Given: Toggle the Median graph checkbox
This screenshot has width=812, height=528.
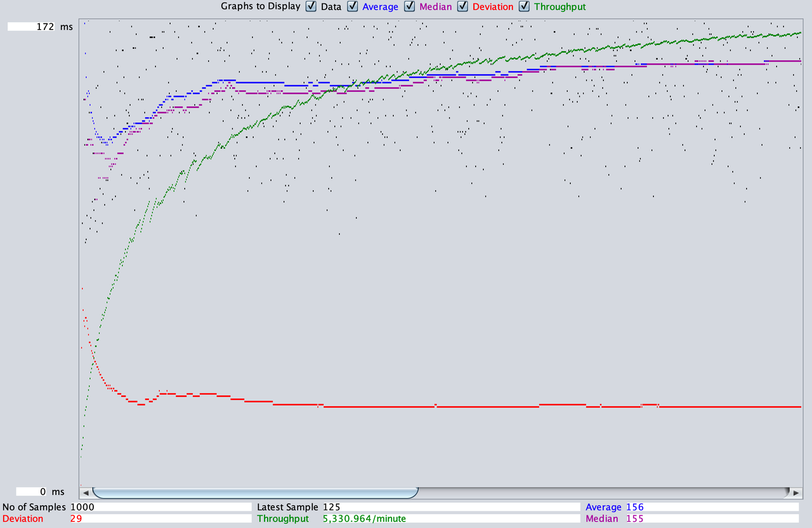Looking at the screenshot, I should (410, 7).
